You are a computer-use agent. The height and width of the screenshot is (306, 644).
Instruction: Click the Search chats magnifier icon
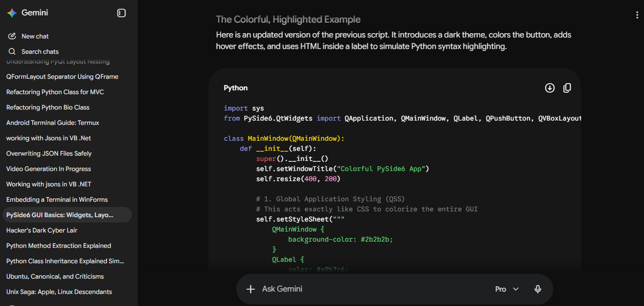click(12, 51)
